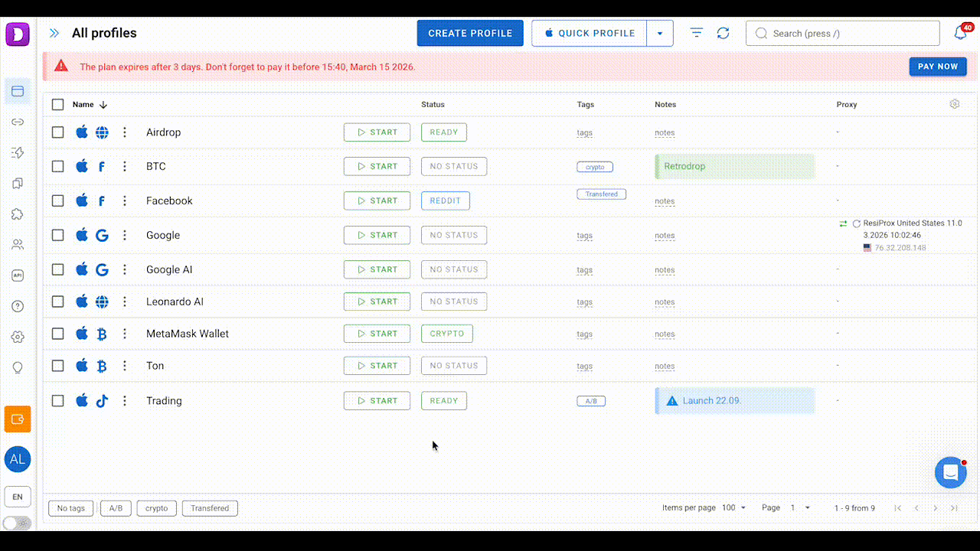The height and width of the screenshot is (551, 980).
Task: Open the page number dropdown
Action: click(800, 508)
